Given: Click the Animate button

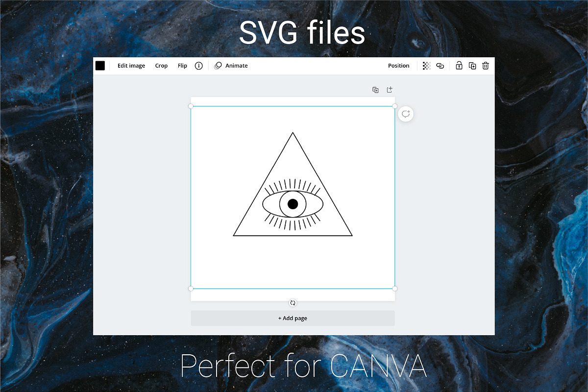Looking at the screenshot, I should click(231, 66).
